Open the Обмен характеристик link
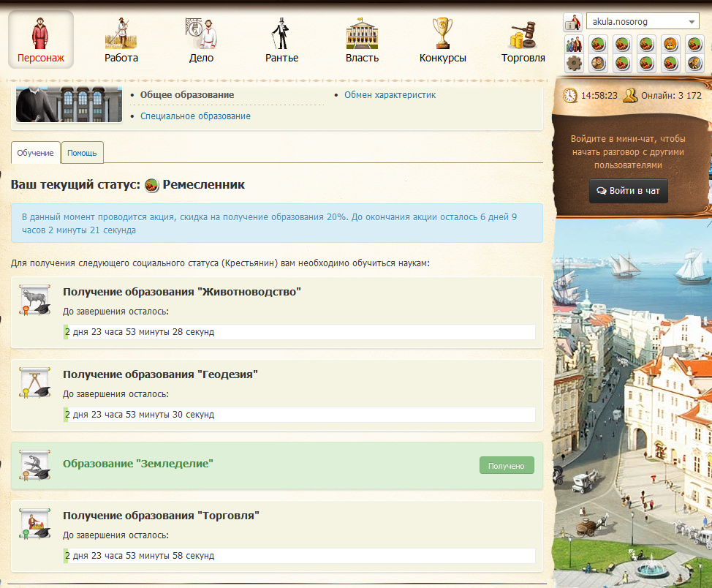This screenshot has width=712, height=588. point(390,95)
